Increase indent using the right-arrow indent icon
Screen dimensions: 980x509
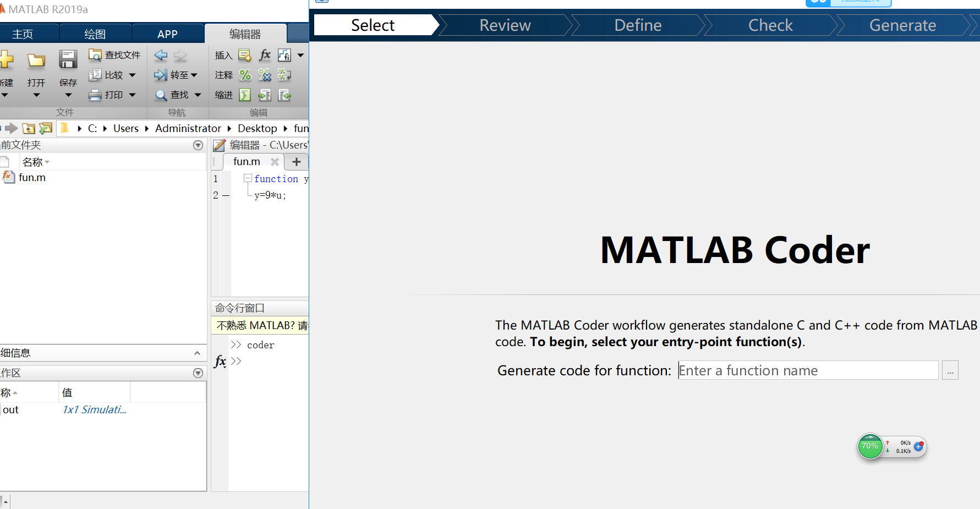coord(265,95)
